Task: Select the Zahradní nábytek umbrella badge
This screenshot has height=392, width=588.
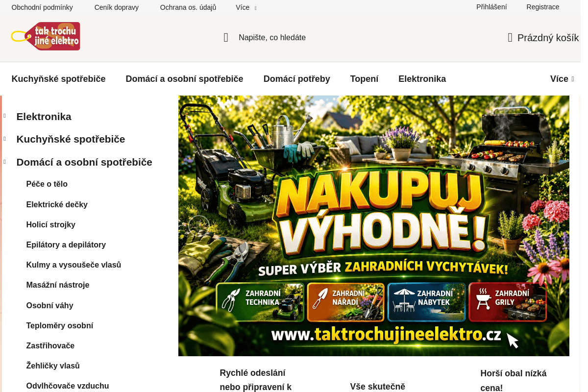Action: pyautogui.click(x=426, y=302)
